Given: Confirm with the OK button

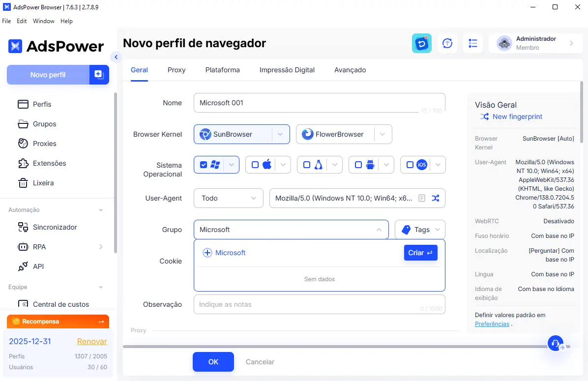Looking at the screenshot, I should tap(213, 362).
